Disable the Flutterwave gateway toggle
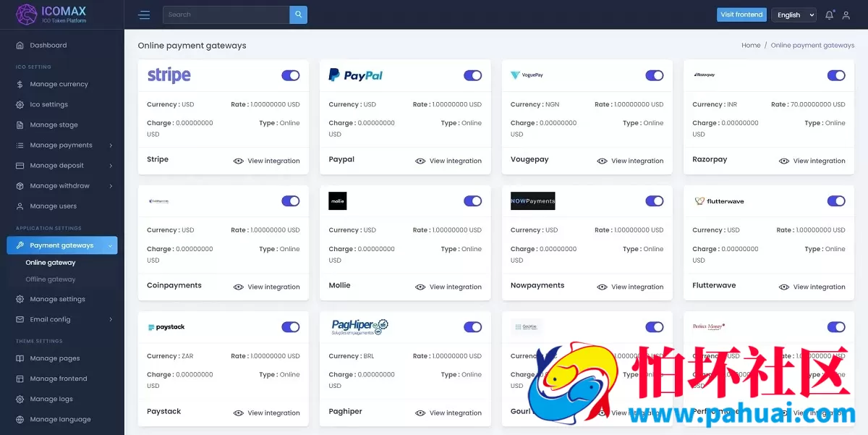The width and height of the screenshot is (868, 435). [x=836, y=201]
